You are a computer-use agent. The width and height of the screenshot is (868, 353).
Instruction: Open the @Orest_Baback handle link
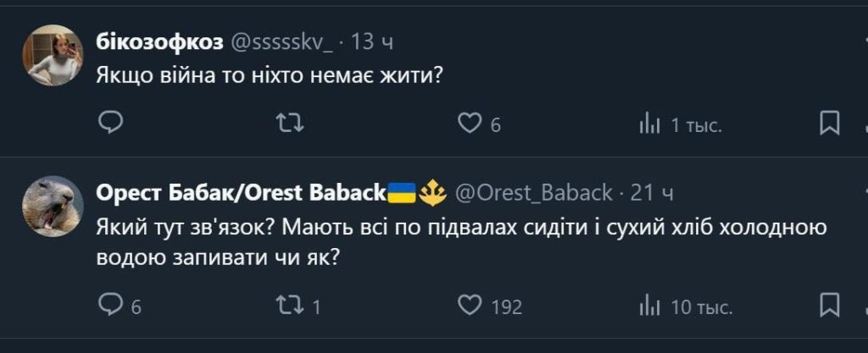(x=534, y=193)
